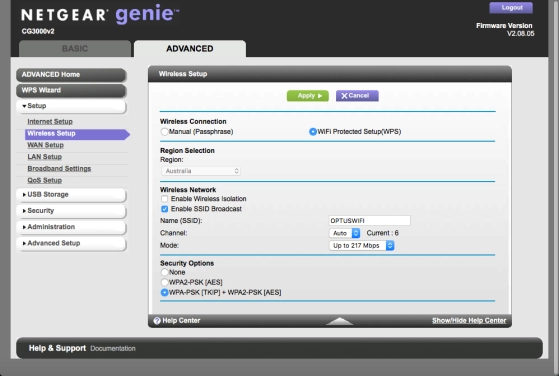Open the ADVANCED Home menu item
The width and height of the screenshot is (559, 376).
[71, 75]
